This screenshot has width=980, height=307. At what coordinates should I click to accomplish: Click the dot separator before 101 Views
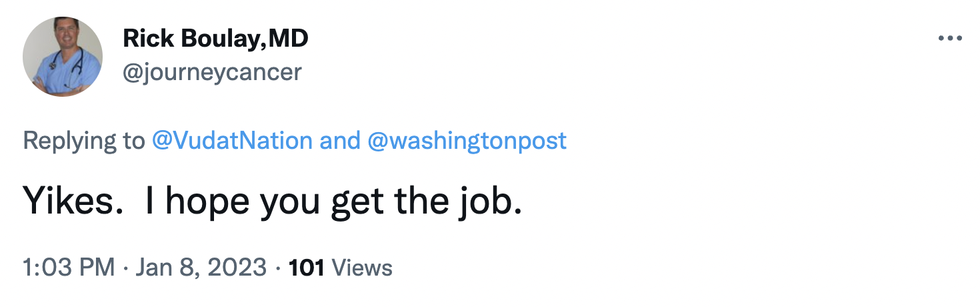click(277, 268)
